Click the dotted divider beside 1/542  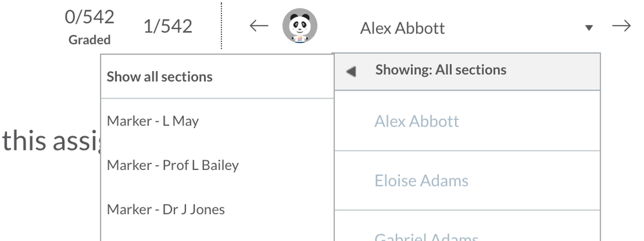click(x=221, y=25)
